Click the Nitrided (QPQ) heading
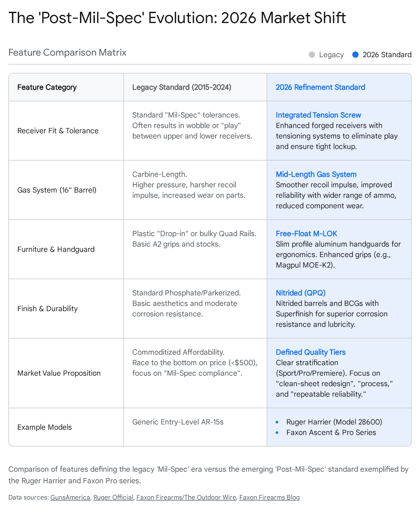The width and height of the screenshot is (420, 510). [300, 293]
